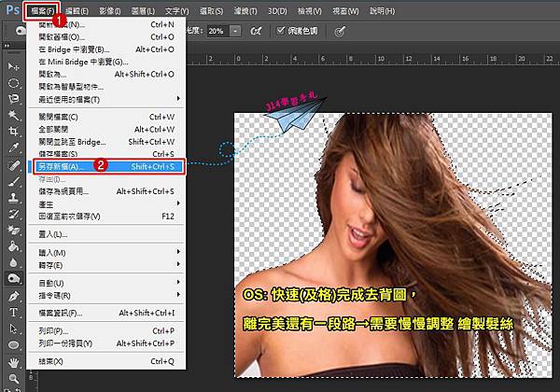Image resolution: width=560 pixels, height=392 pixels.
Task: Select the Ellipse shape tool
Action: pos(14,345)
